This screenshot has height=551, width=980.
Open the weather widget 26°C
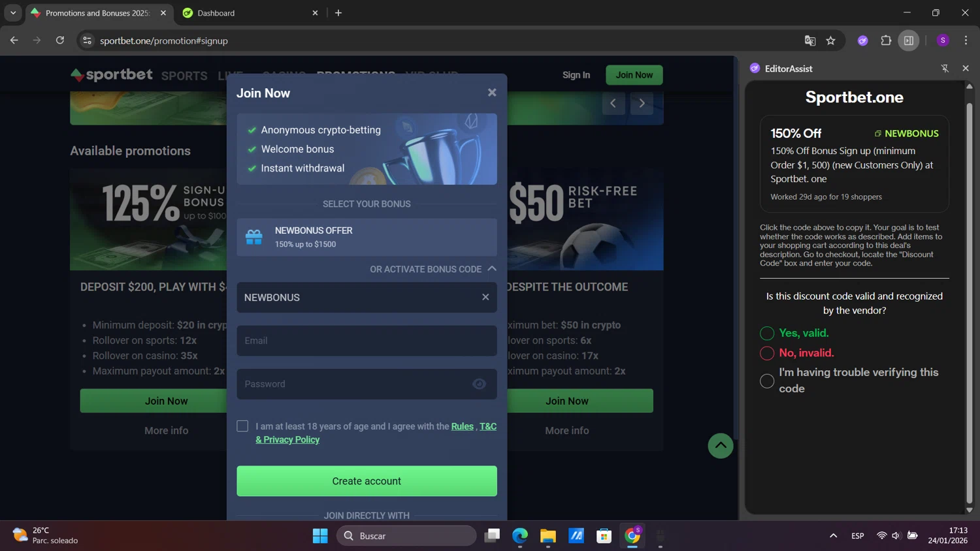pos(46,535)
